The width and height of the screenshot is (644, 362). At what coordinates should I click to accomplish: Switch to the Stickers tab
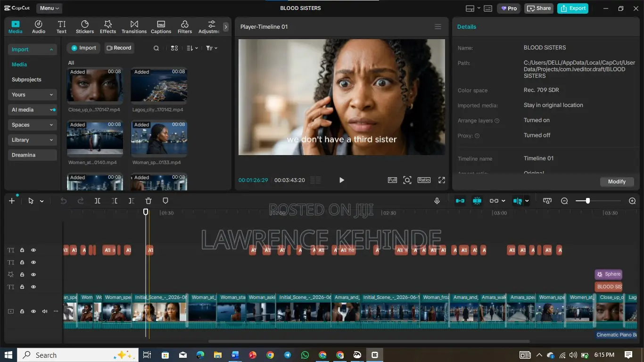[85, 27]
